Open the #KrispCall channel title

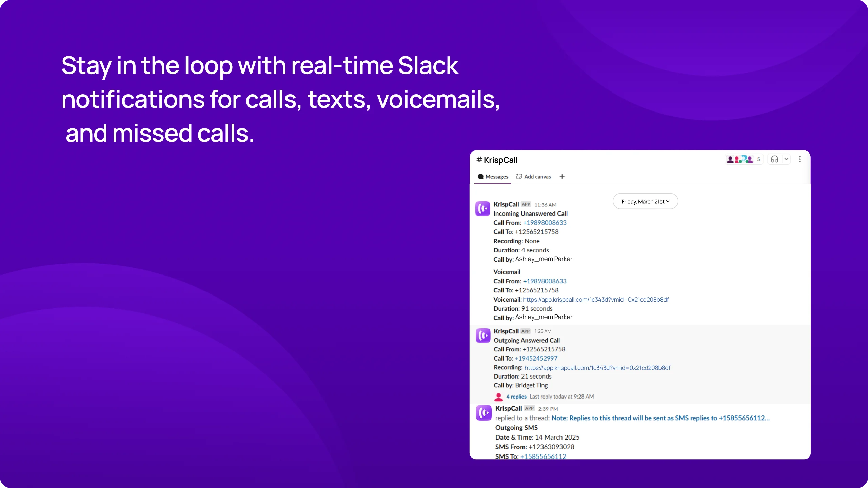pos(497,160)
